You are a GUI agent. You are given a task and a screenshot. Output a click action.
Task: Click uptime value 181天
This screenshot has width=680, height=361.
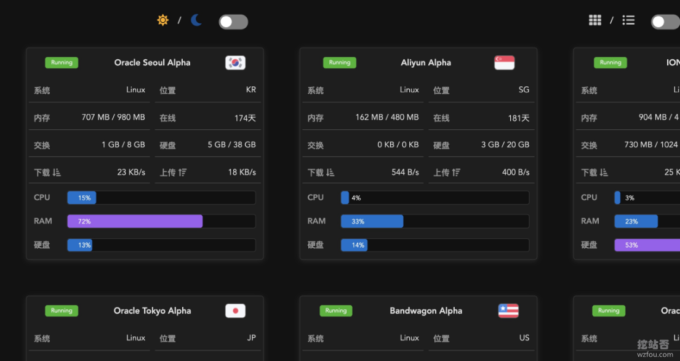point(519,118)
